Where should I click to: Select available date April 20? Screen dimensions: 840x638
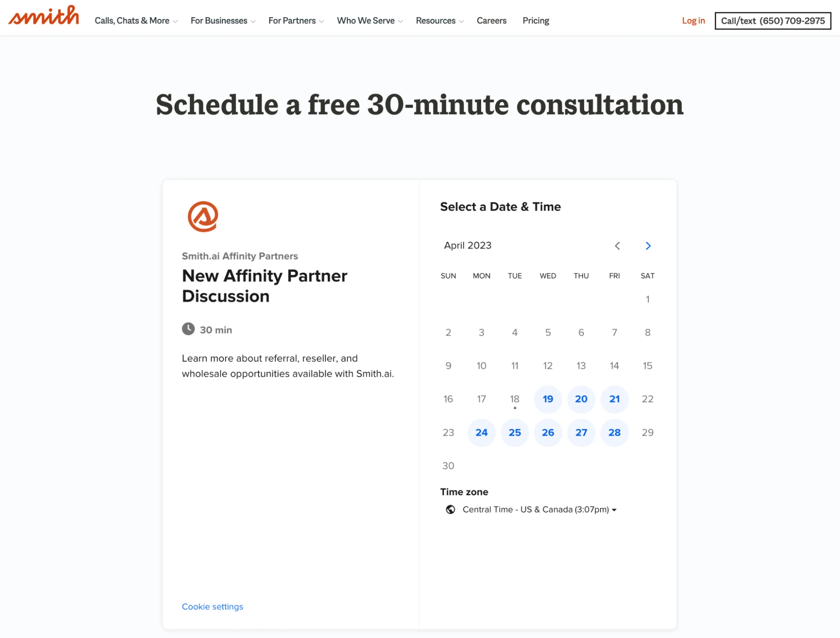click(581, 399)
